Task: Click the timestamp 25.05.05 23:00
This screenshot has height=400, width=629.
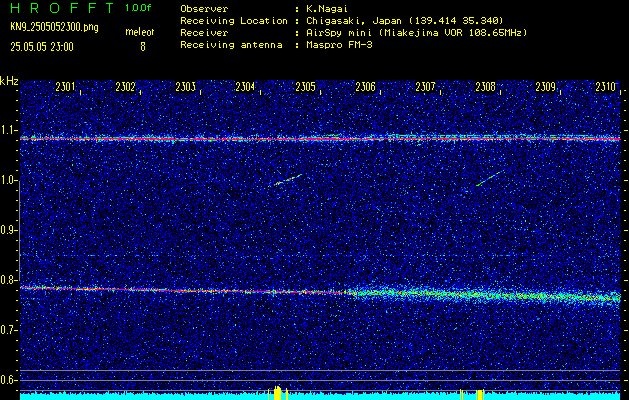Action: [x=42, y=47]
